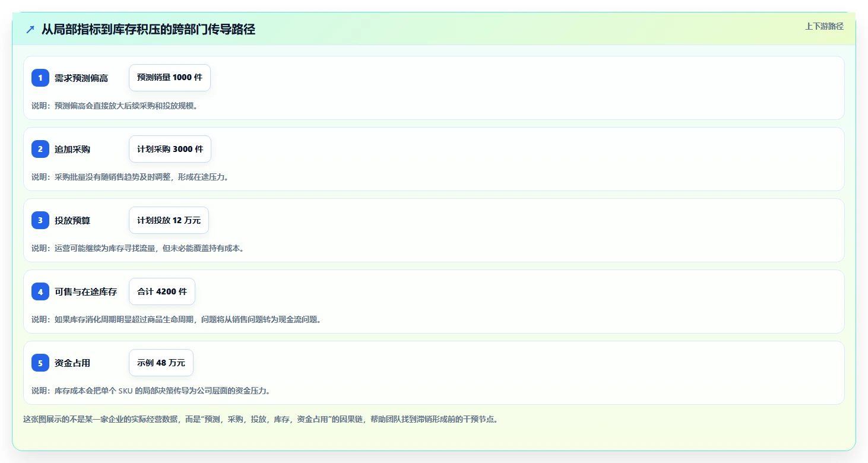Image resolution: width=868 pixels, height=463 pixels.
Task: Click the 计划投放 12 万元 chip
Action: (169, 220)
